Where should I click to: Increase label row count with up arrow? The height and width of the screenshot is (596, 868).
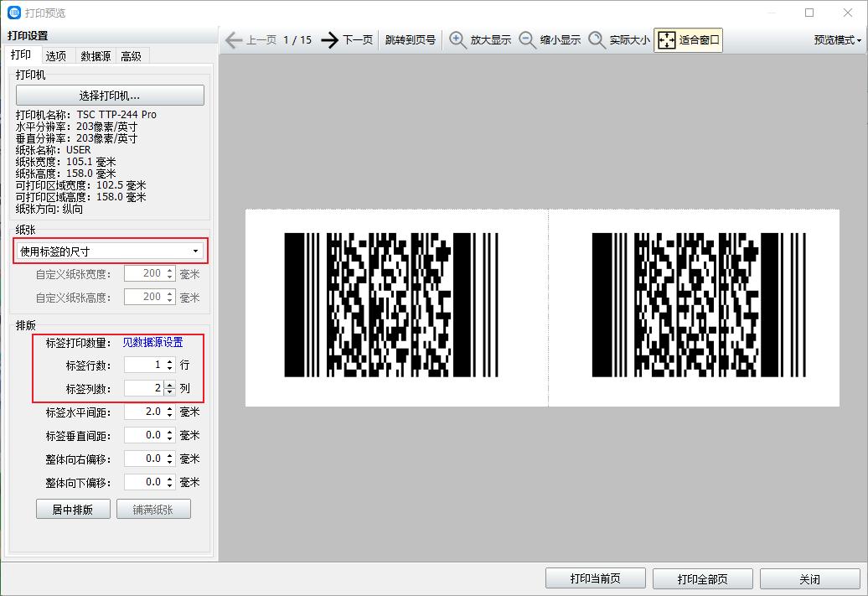coord(170,361)
